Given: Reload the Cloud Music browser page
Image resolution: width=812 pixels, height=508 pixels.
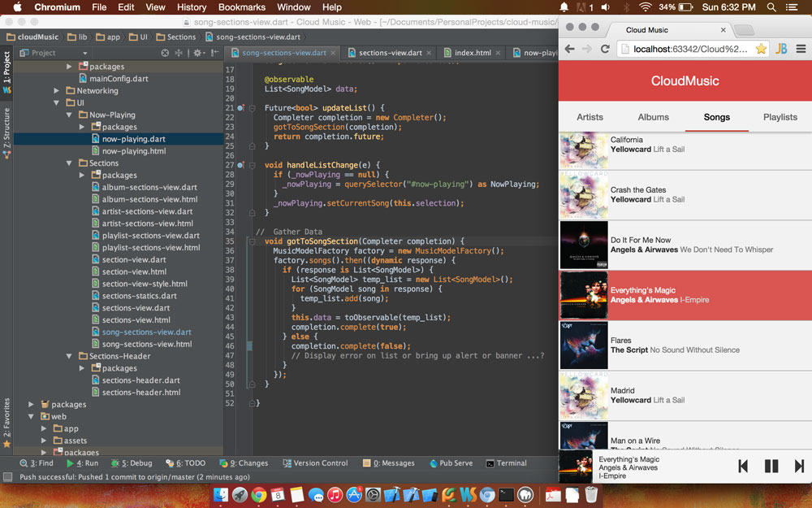Looking at the screenshot, I should coord(605,49).
